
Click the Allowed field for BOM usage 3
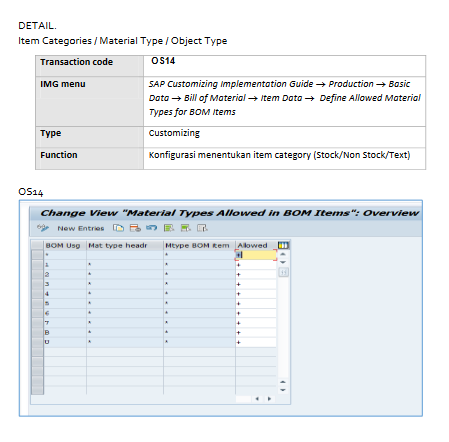point(256,284)
